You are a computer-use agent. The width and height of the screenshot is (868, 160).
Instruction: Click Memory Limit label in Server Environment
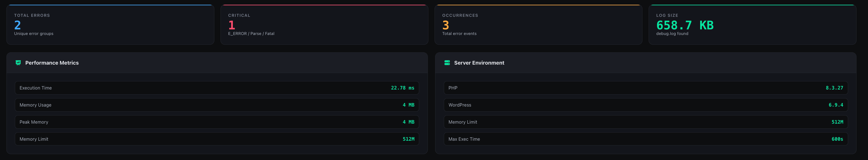[x=463, y=122]
